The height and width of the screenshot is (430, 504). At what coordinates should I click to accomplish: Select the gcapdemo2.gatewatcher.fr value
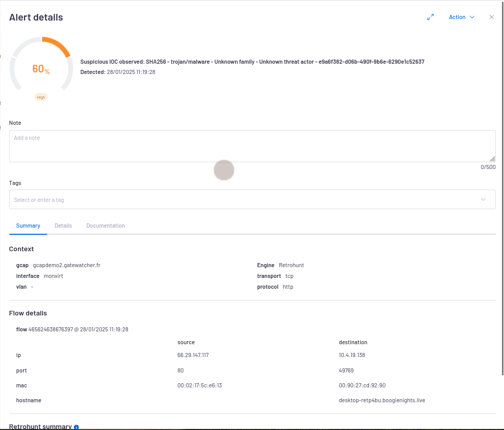(67, 265)
